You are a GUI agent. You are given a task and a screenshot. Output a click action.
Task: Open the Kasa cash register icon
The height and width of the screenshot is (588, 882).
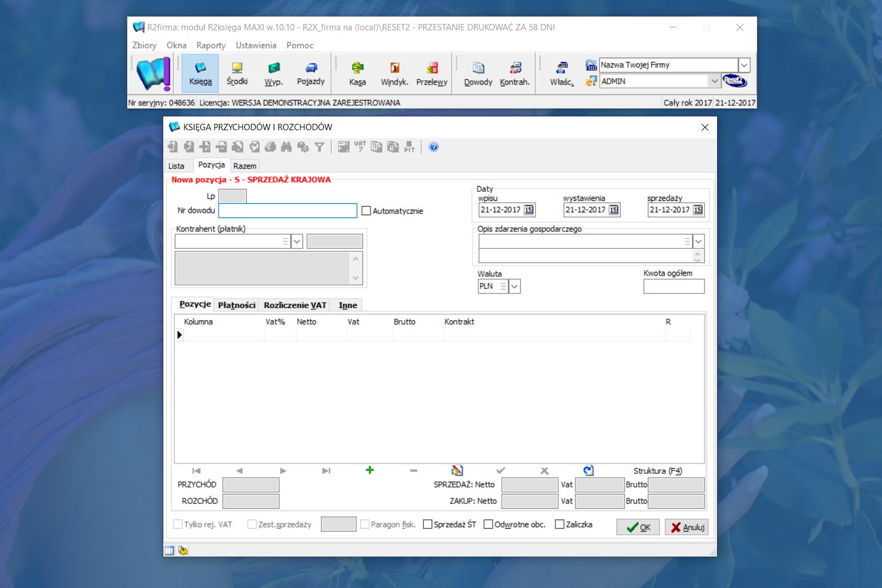357,74
